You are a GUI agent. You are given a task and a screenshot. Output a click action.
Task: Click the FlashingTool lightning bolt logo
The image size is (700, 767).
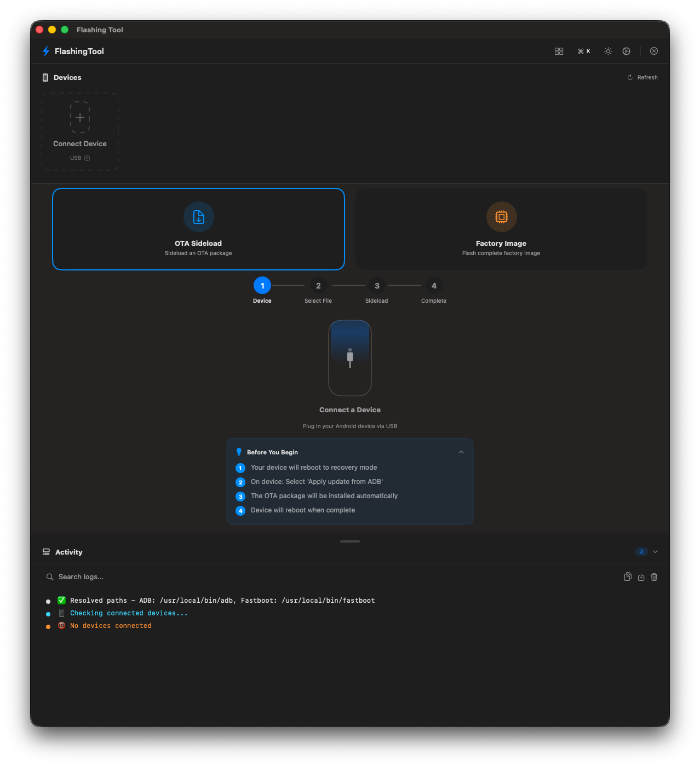[45, 51]
